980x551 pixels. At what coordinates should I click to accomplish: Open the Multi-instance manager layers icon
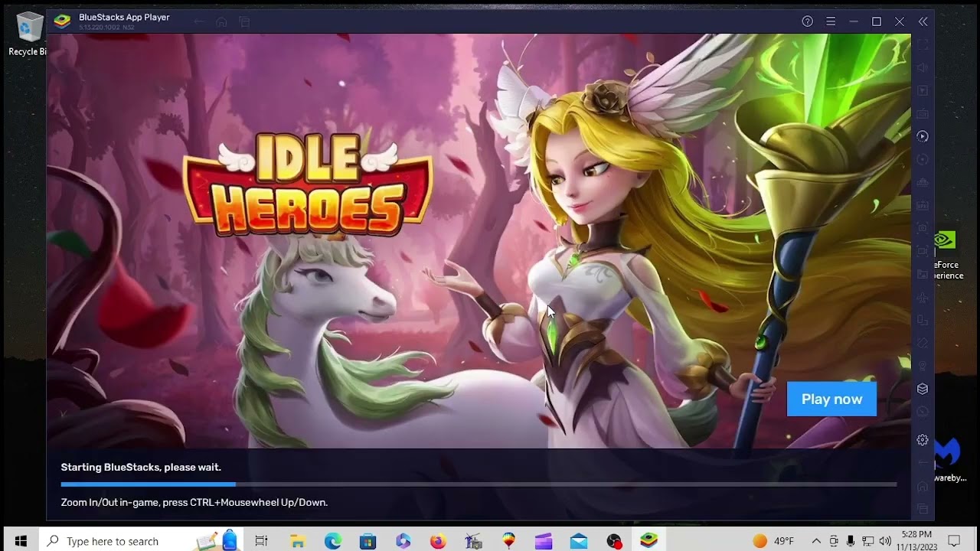(x=923, y=389)
